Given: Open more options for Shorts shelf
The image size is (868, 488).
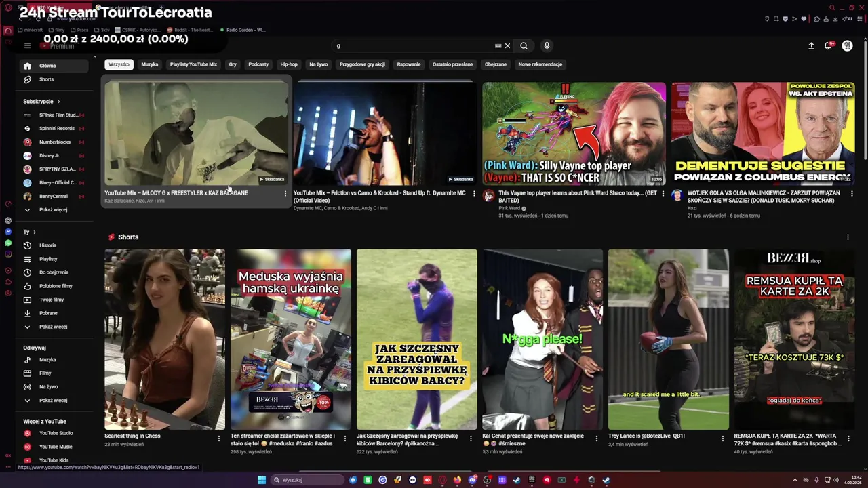Looking at the screenshot, I should pos(848,237).
